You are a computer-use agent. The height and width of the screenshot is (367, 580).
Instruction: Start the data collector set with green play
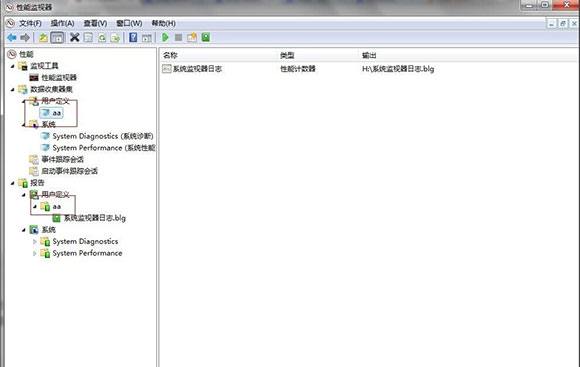[165, 37]
